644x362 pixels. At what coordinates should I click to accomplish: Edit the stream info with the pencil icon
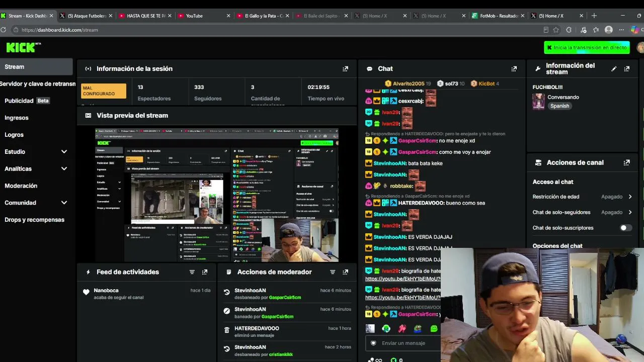click(x=614, y=69)
